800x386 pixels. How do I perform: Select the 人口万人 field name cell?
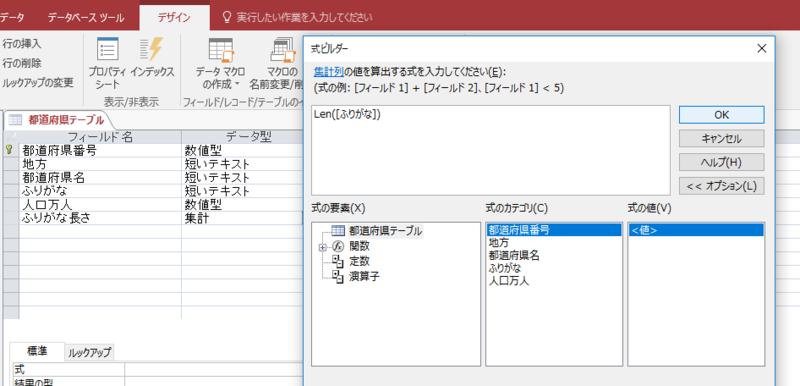[x=100, y=204]
